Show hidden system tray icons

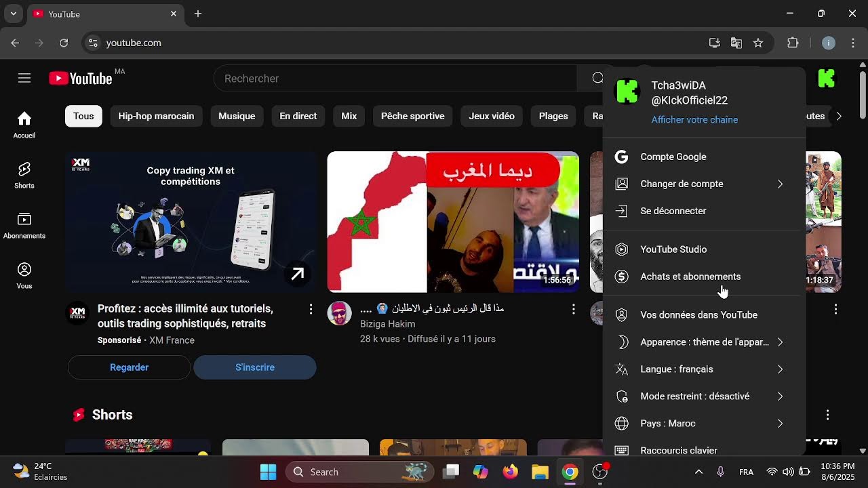tap(698, 472)
